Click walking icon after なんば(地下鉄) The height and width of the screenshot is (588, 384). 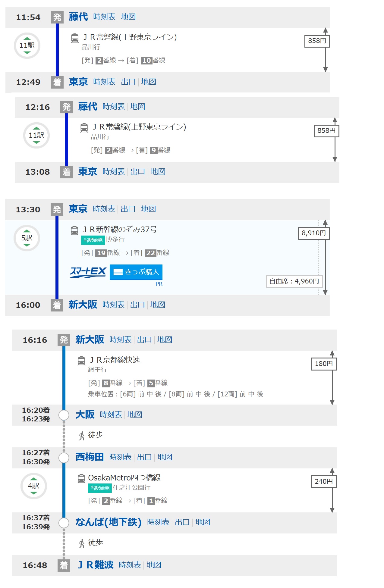[82, 543]
